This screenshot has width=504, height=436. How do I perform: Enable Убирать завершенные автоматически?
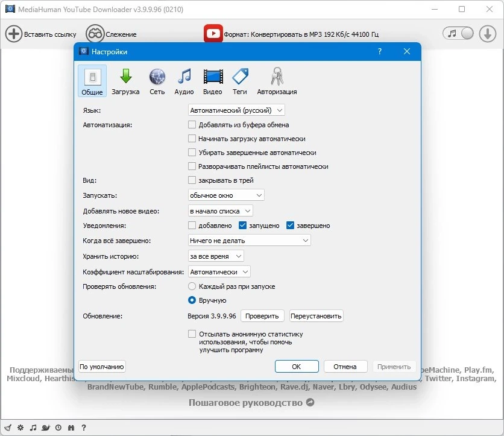tap(192, 152)
